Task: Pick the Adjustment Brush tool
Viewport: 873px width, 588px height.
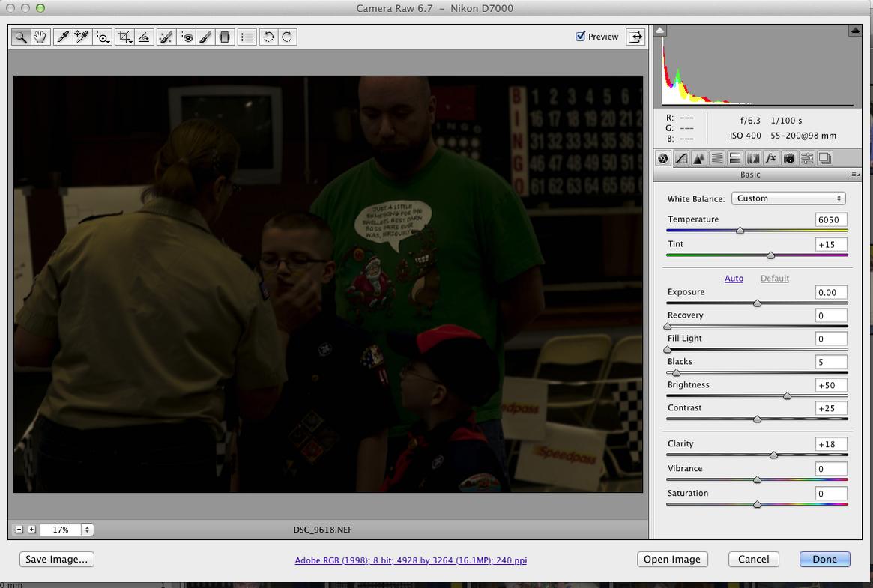Action: [x=205, y=37]
